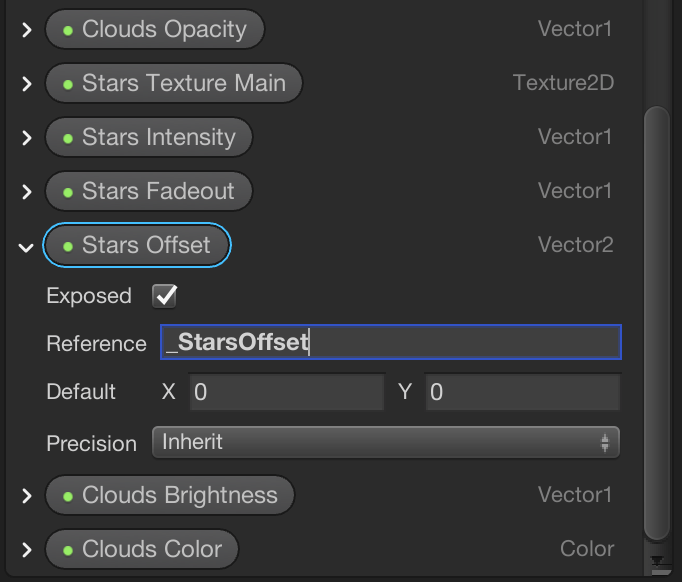Click the Default X value field
Image resolution: width=682 pixels, height=582 pixels.
(x=285, y=392)
